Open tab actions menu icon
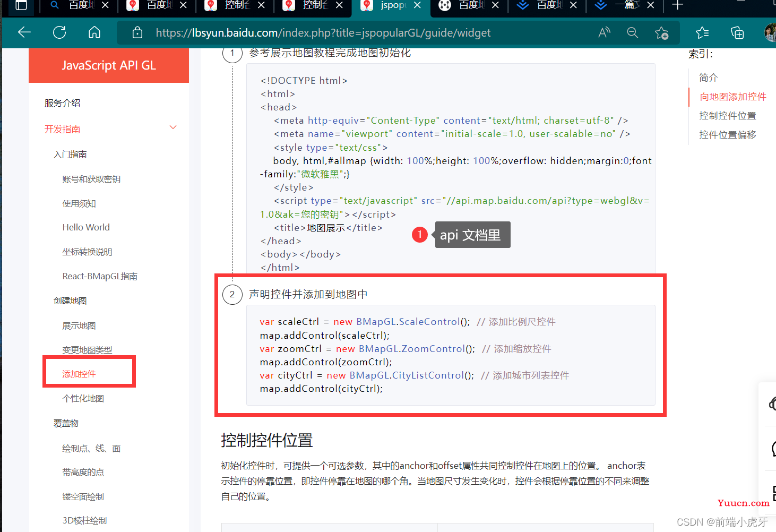Viewport: 776px width, 532px height. point(21,5)
